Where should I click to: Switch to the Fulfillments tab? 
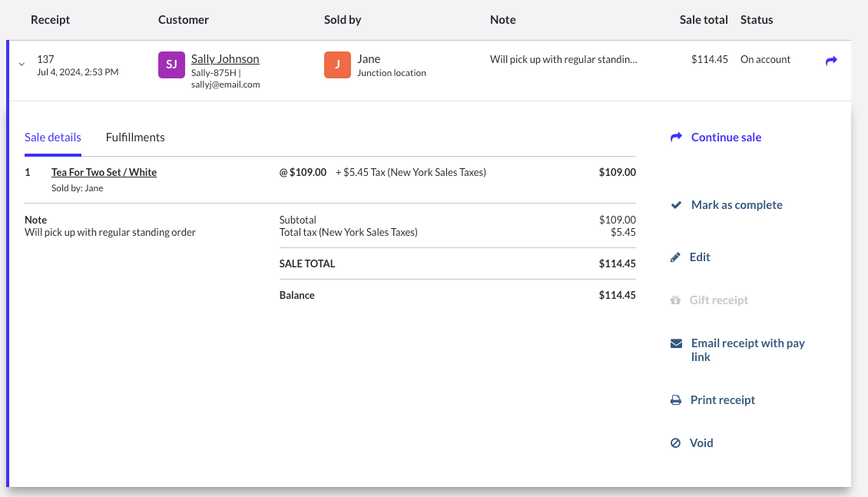(135, 138)
